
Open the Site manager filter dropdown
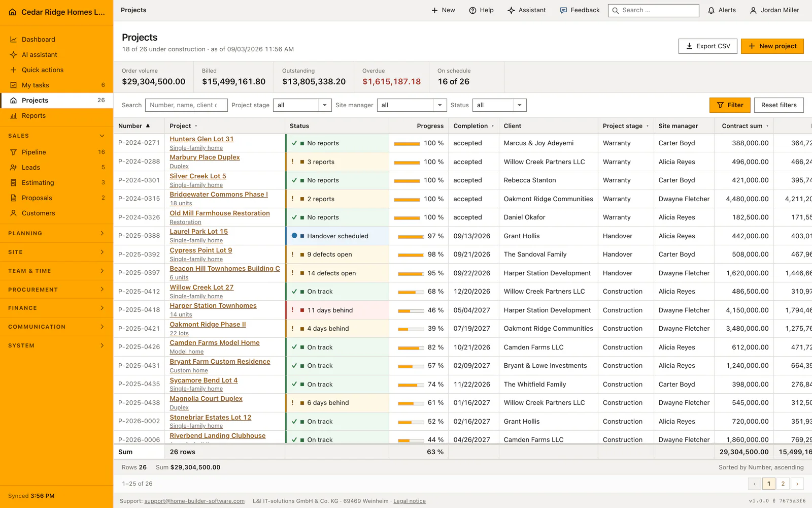coord(413,105)
